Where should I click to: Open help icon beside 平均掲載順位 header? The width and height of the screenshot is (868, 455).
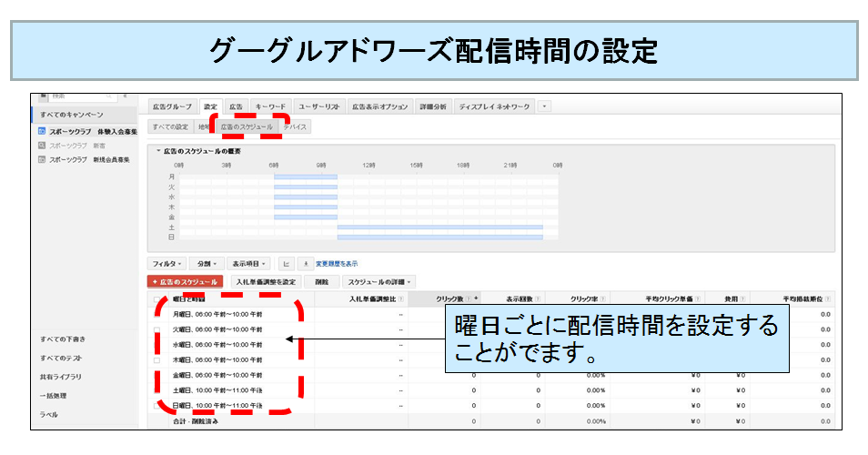point(828,298)
